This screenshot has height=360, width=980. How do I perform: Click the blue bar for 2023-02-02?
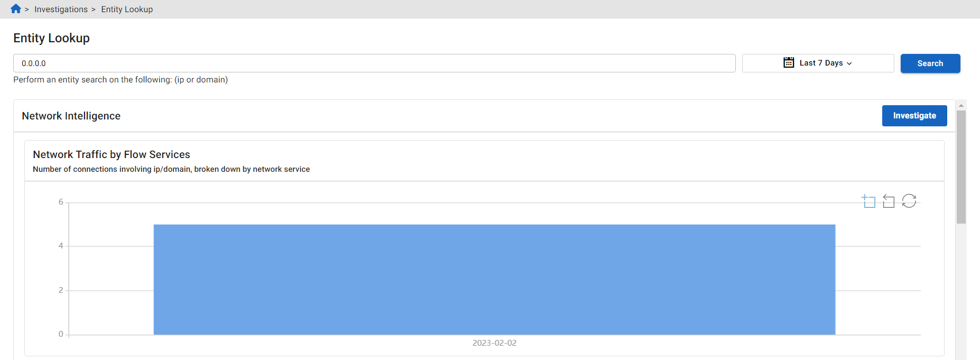494,279
